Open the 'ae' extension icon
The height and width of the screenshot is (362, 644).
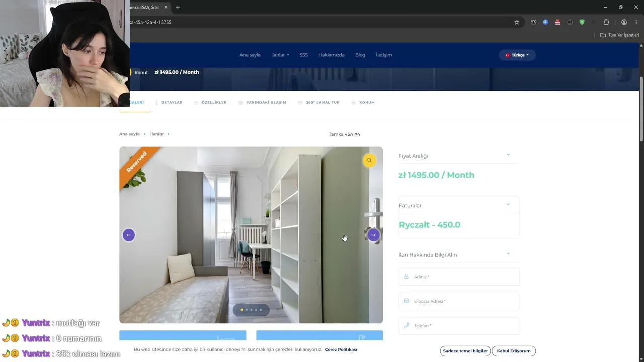pyautogui.click(x=533, y=22)
